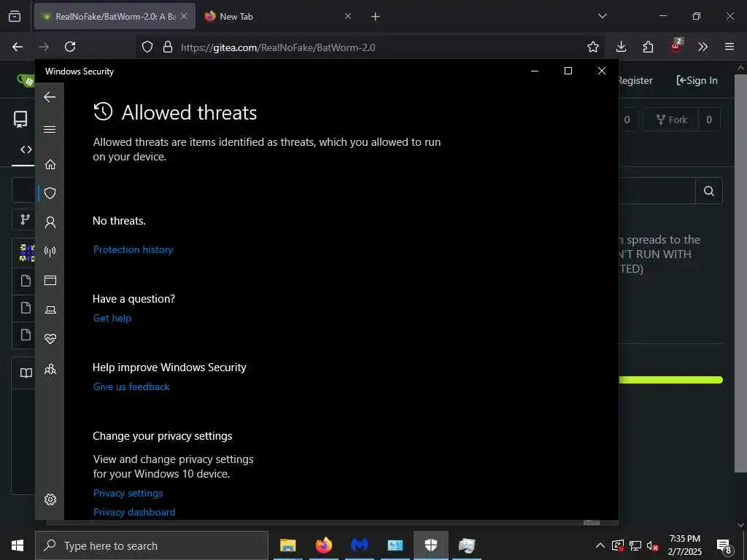The image size is (747, 560).
Task: Open Malwarebytes from the taskbar
Action: [x=360, y=545]
